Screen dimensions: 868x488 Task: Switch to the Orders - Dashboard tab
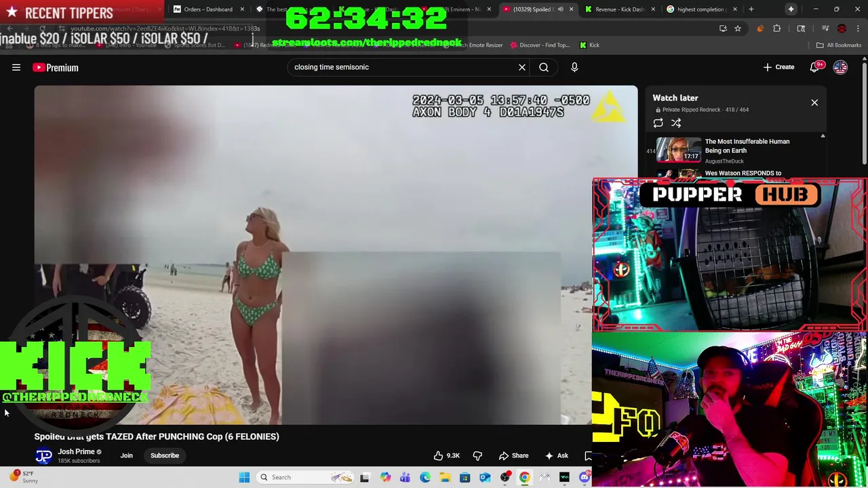pyautogui.click(x=208, y=9)
